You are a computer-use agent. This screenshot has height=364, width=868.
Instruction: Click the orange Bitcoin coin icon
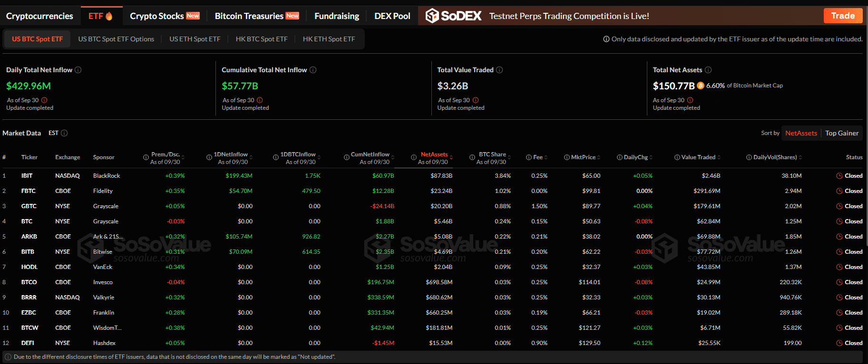(x=701, y=86)
